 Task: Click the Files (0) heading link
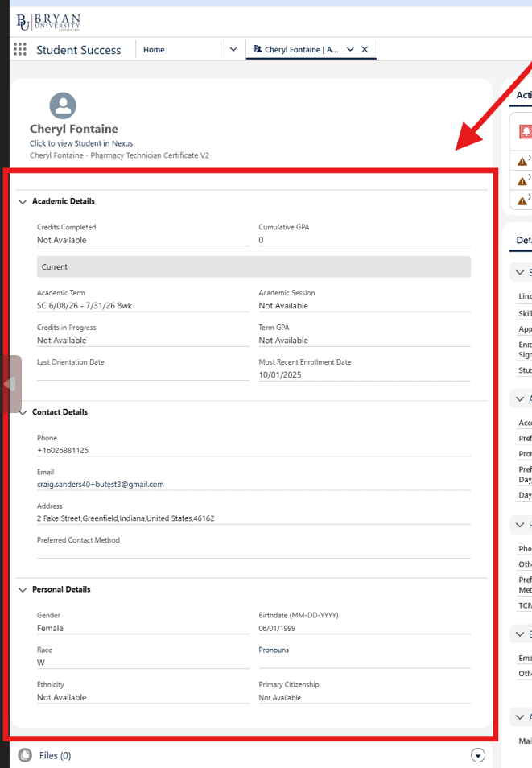point(55,755)
